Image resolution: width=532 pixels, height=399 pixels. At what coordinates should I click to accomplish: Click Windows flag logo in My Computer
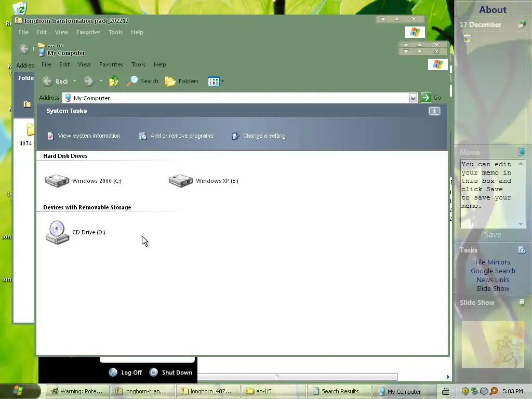click(437, 64)
